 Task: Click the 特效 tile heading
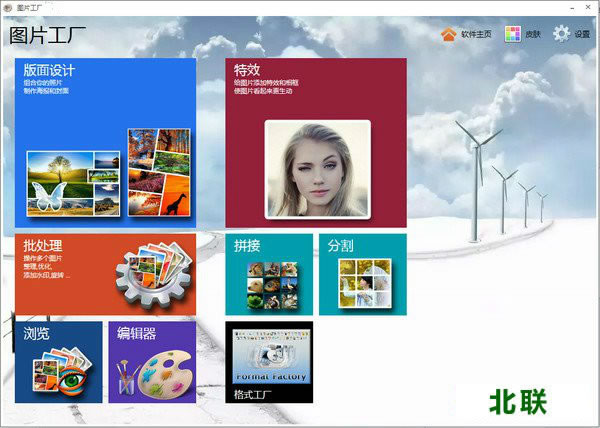247,70
